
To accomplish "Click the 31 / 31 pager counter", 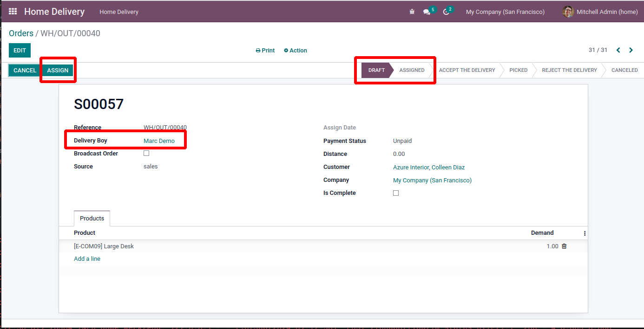I will (598, 50).
